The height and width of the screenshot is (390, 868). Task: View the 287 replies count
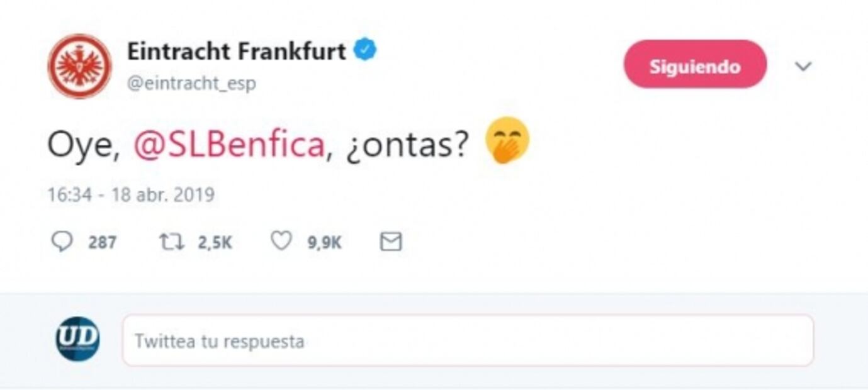point(102,242)
